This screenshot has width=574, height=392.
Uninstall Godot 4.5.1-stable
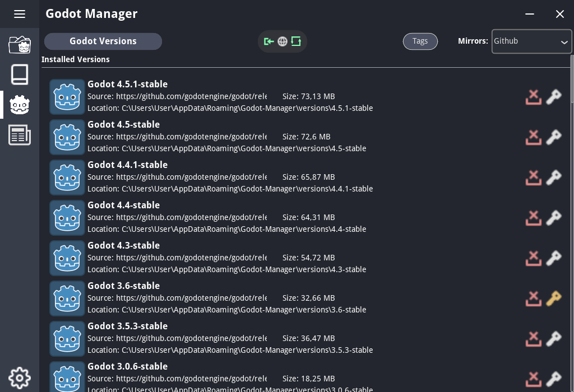tap(534, 97)
